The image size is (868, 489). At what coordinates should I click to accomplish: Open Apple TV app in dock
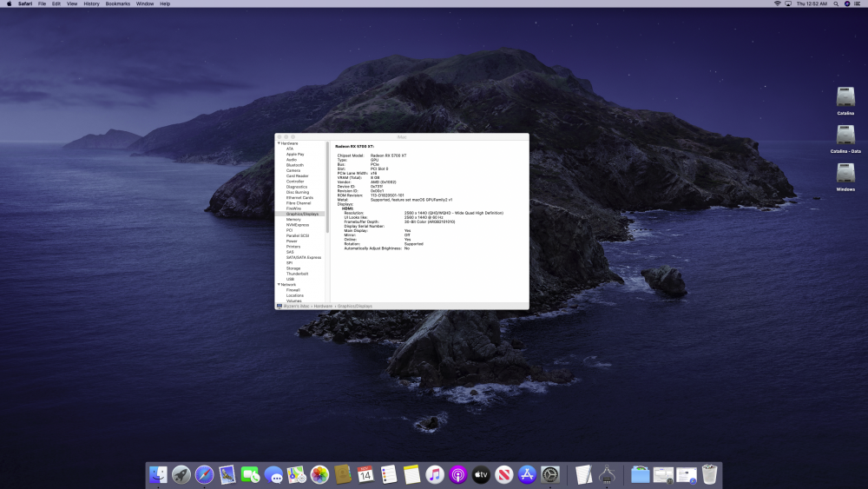point(481,474)
